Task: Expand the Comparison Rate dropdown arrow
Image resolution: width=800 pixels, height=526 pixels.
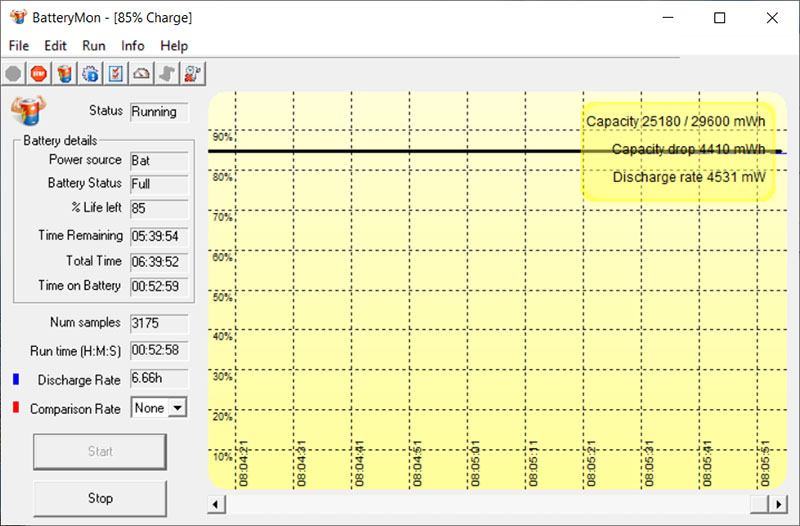Action: point(178,408)
